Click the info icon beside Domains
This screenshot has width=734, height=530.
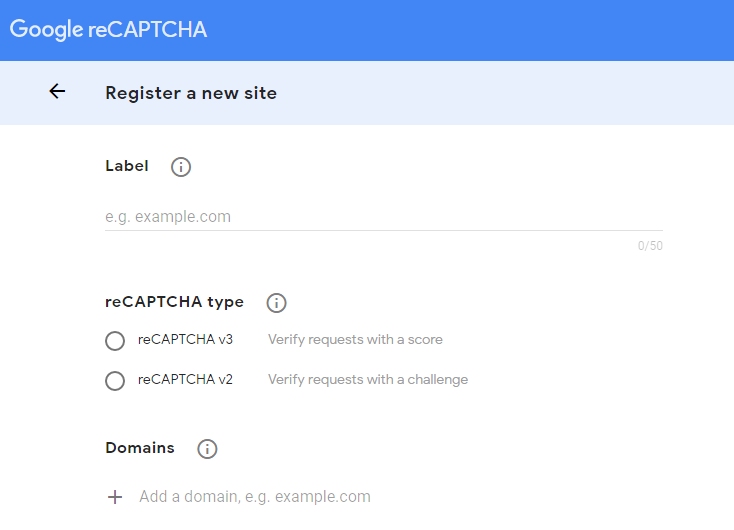(207, 449)
